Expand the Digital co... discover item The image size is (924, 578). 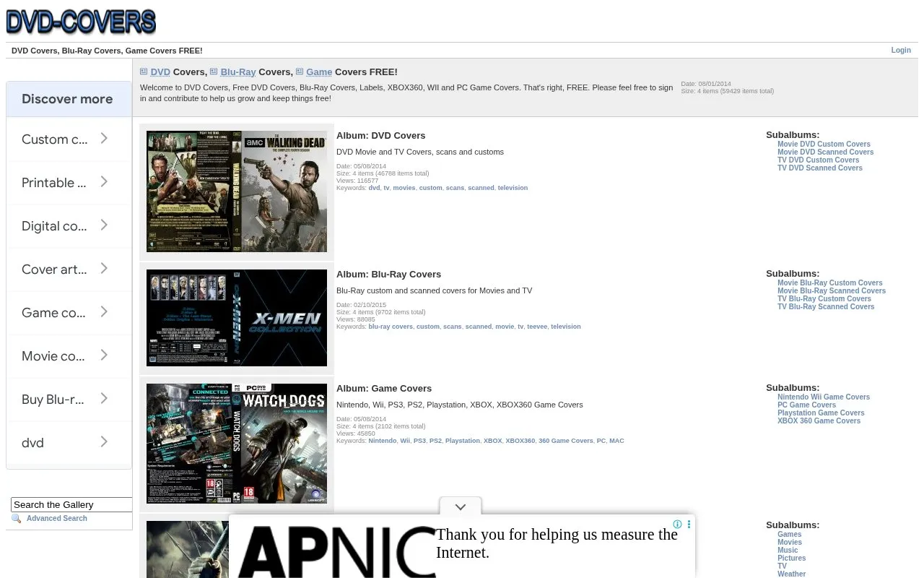pos(69,225)
